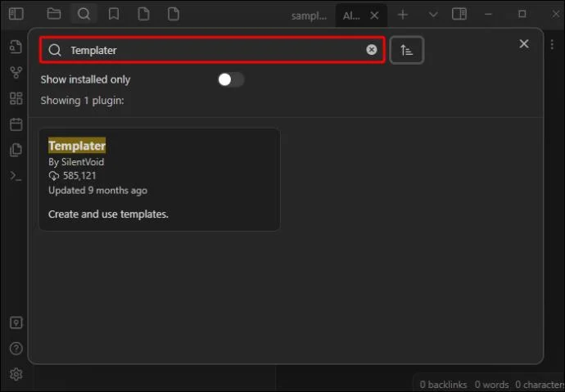Enable Show installed only toggle
Viewport: 565px width, 392px height.
tap(231, 79)
